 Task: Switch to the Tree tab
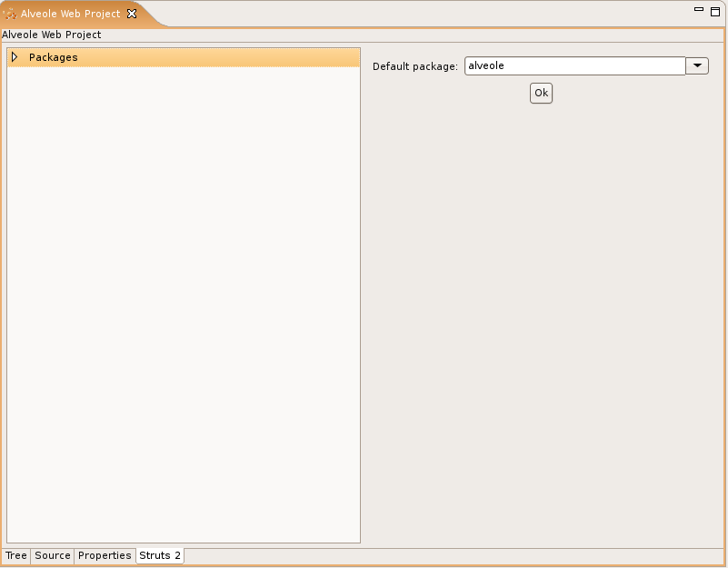16,555
